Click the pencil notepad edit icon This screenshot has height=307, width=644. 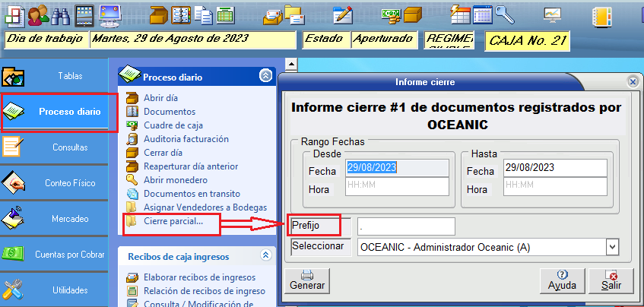343,14
